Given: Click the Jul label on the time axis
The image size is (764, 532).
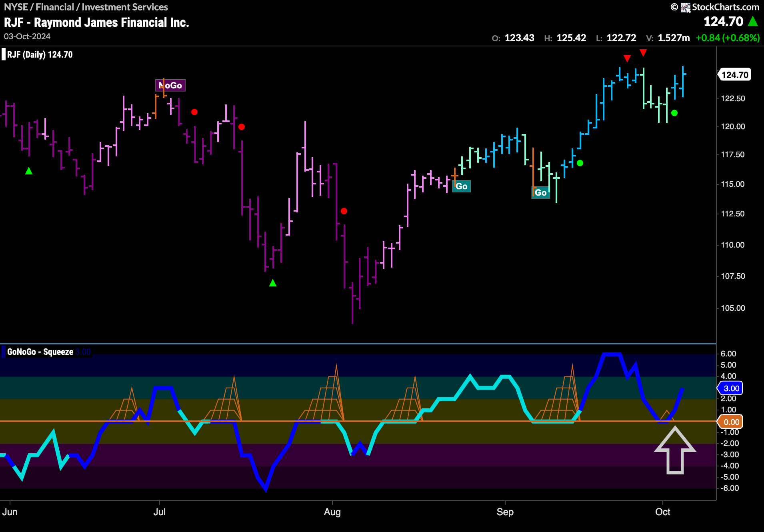Looking at the screenshot, I should 160,512.
